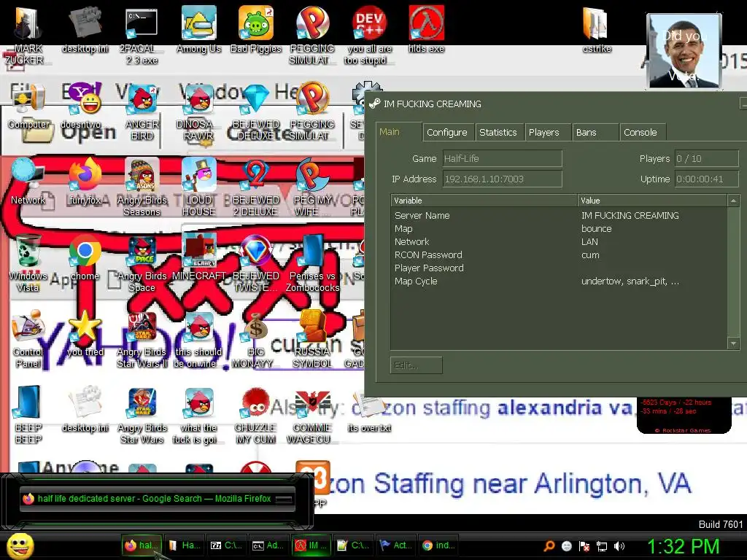Click the Variable column header
This screenshot has width=747, height=560.
(x=484, y=201)
